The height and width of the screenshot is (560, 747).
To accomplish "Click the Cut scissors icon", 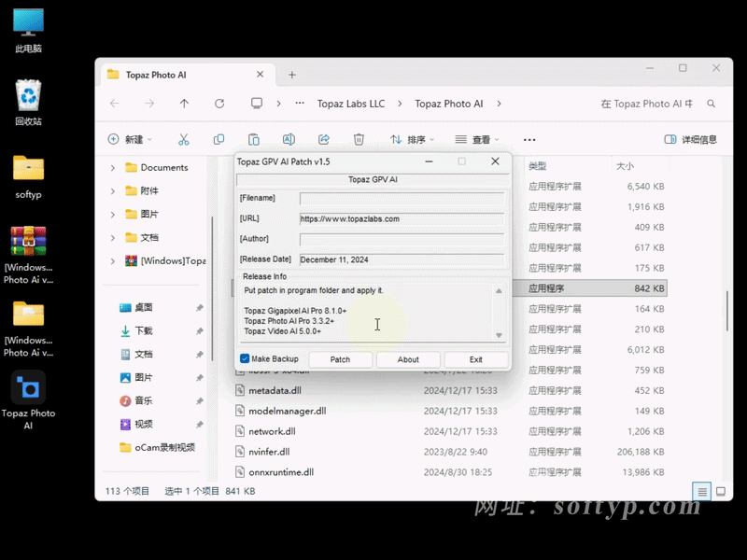I will [x=183, y=139].
